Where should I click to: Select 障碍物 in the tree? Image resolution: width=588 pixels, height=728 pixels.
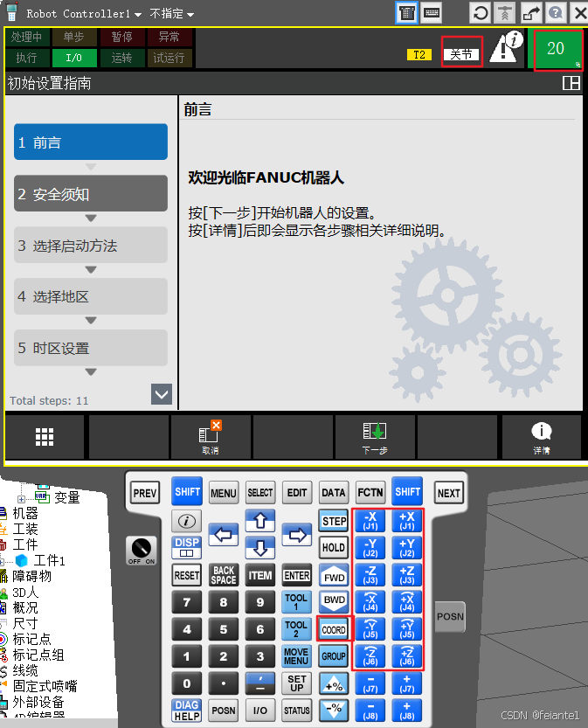tap(31, 576)
